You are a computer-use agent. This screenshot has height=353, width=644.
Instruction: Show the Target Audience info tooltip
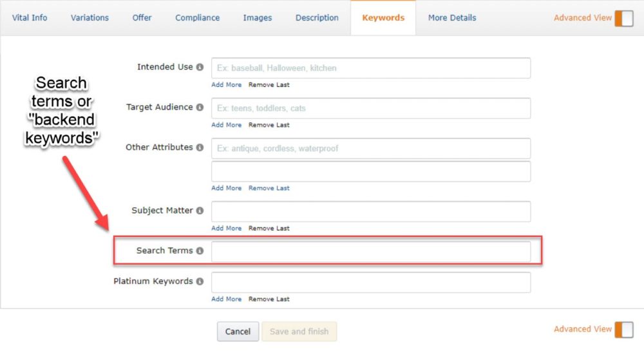[200, 108]
